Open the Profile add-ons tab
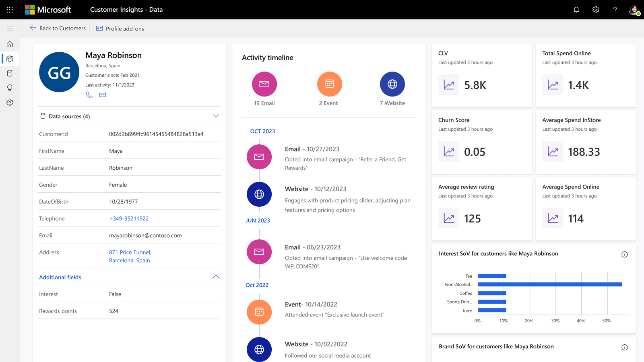 click(120, 28)
